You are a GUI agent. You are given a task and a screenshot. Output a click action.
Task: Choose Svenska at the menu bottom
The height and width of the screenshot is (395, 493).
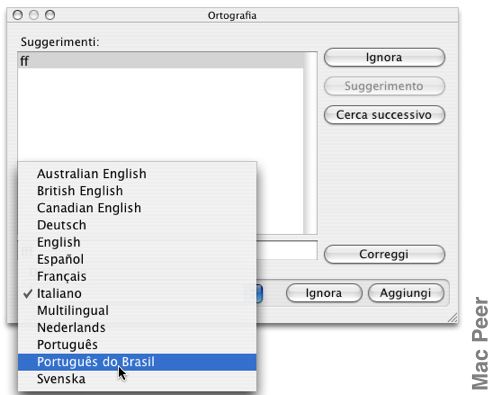137,379
